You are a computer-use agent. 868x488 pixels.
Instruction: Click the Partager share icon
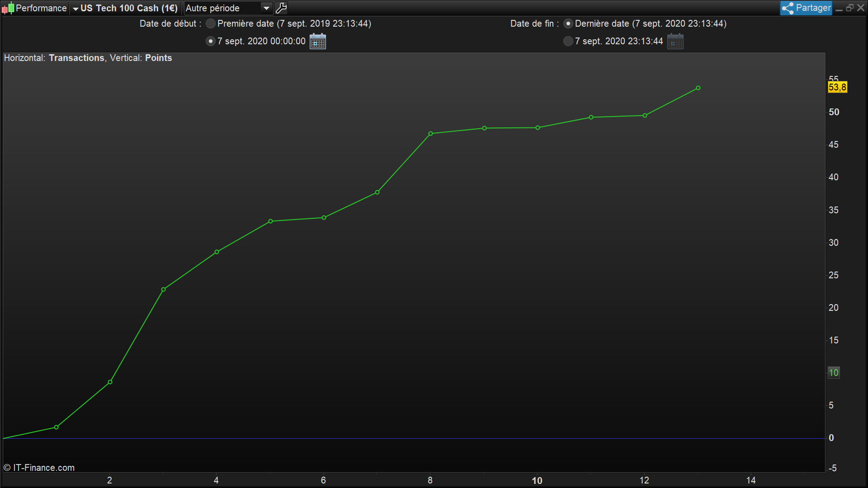coord(788,8)
